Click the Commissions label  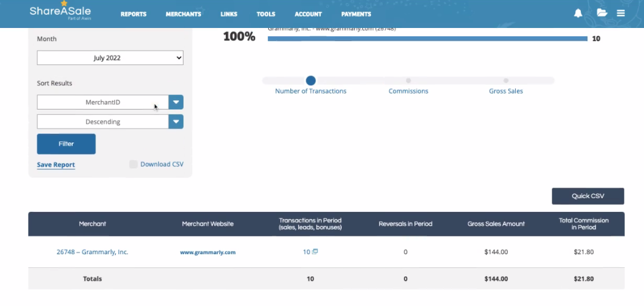point(408,91)
